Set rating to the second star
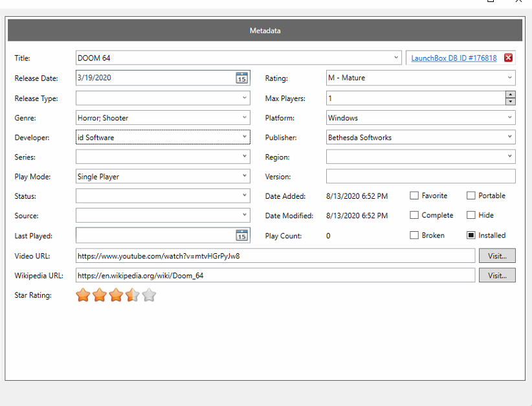Screen dimensions: 532x406 100,295
